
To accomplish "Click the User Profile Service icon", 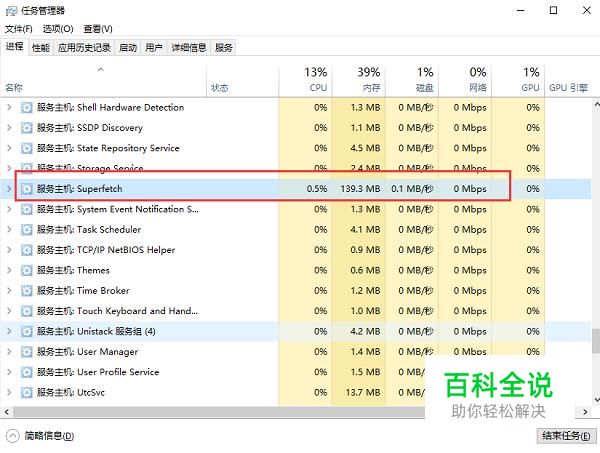I will 26,372.
